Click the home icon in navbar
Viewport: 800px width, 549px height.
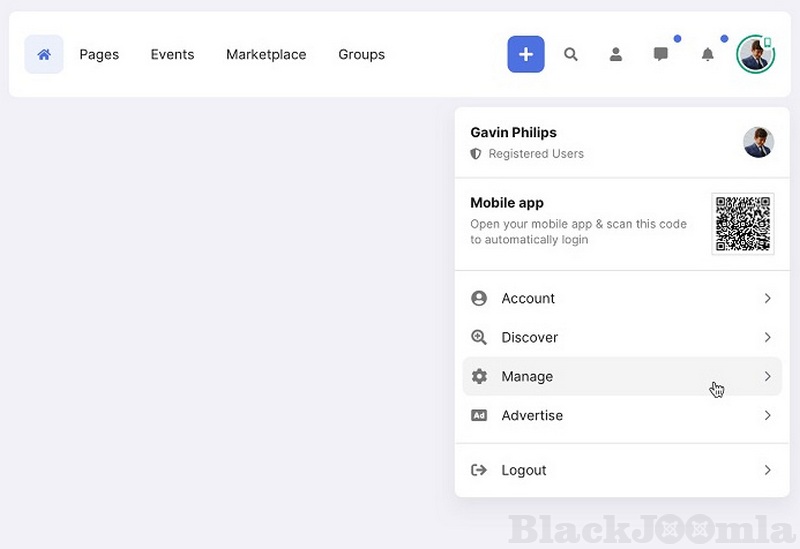pos(44,54)
